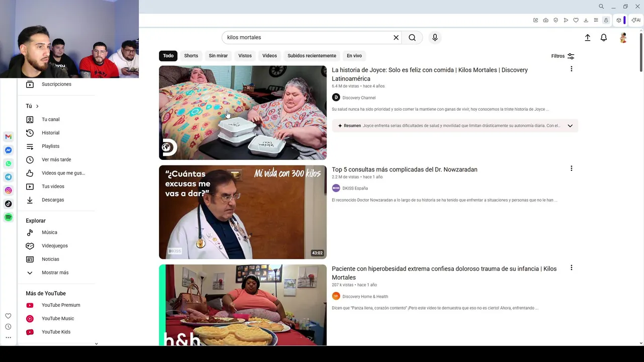Viewport: 644px width, 362px height.
Task: Open the browser profile account icon
Action: pos(606,20)
